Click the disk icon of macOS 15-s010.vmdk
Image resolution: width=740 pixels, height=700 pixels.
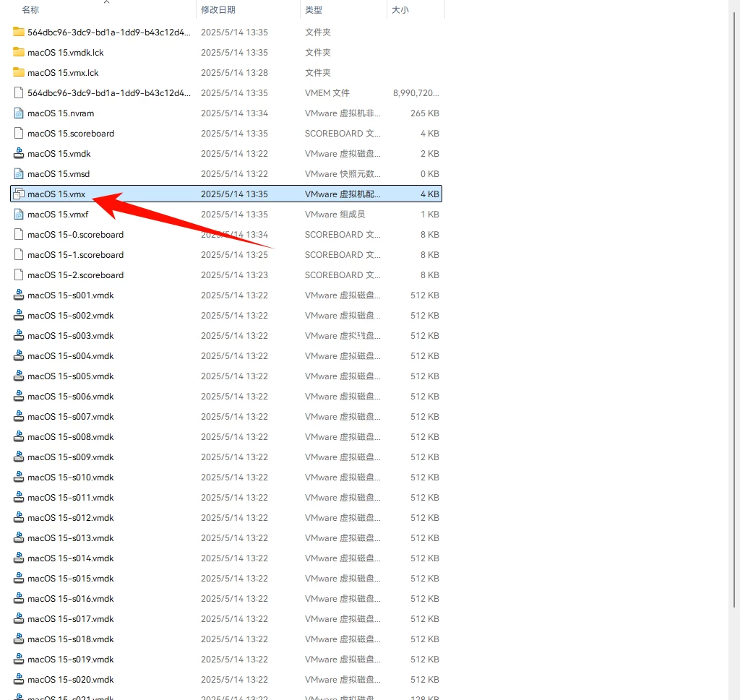pos(18,478)
